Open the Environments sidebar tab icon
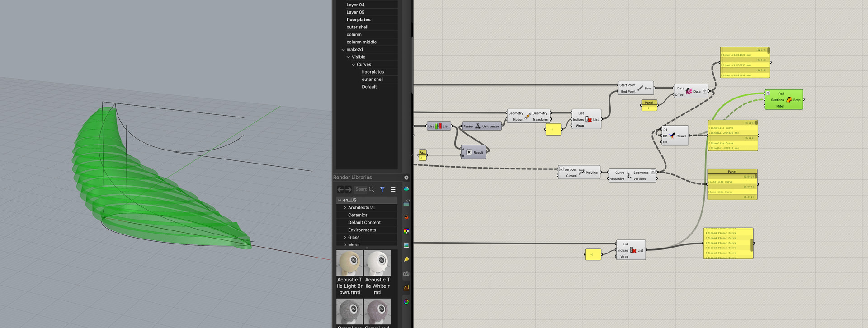The image size is (868, 328). (406, 189)
